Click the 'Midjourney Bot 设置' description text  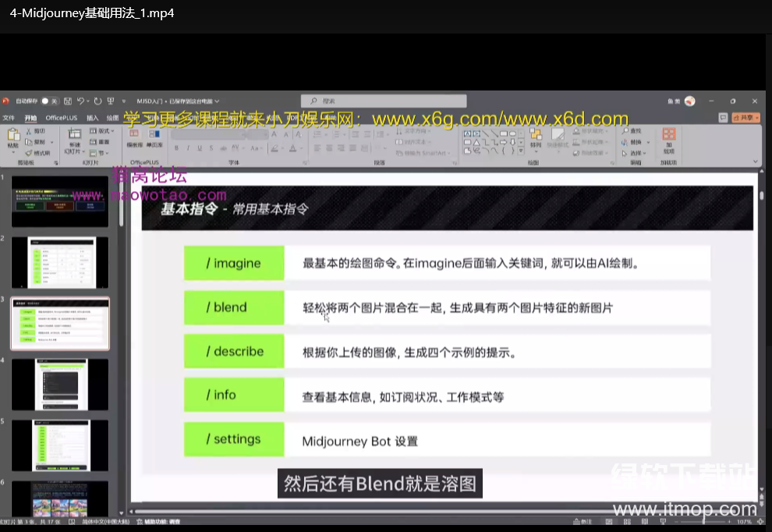pos(360,442)
